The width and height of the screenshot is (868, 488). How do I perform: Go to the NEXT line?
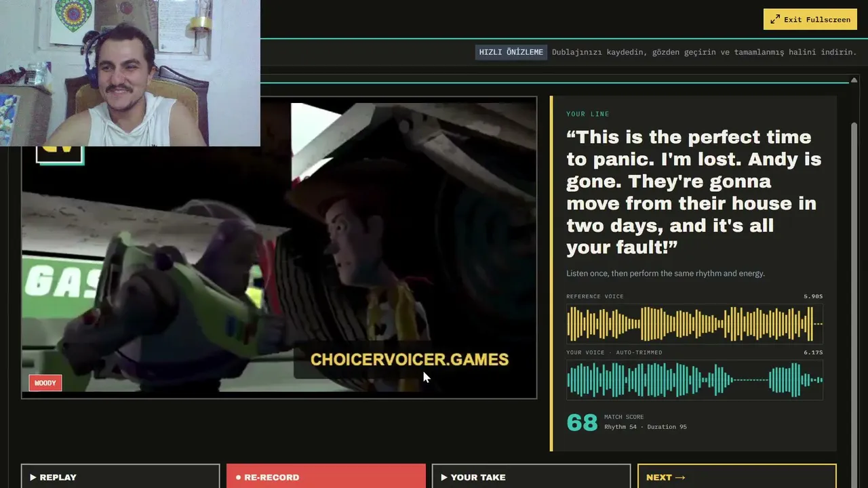736,476
